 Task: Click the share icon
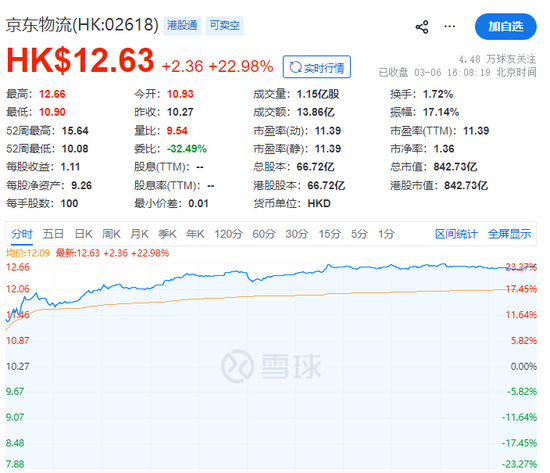[422, 27]
